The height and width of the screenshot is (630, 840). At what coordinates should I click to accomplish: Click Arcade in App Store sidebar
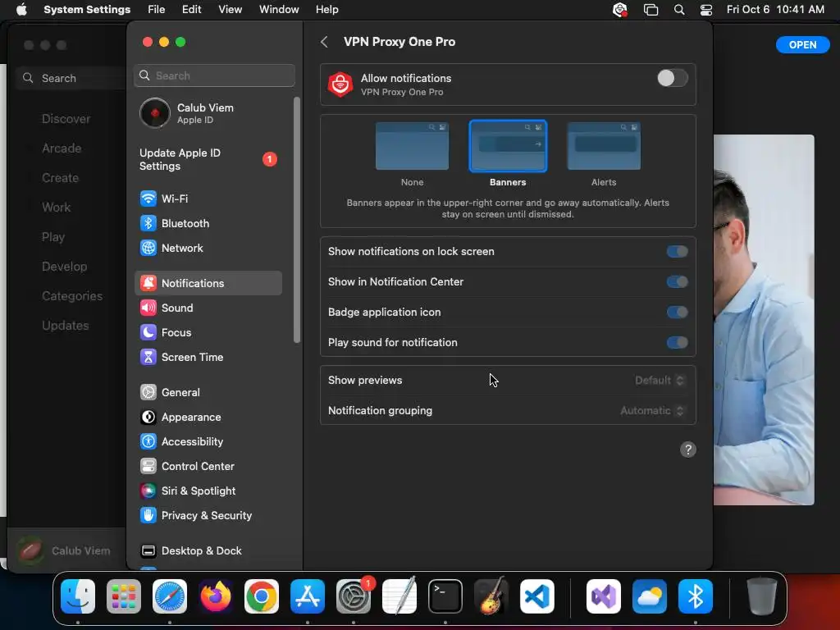62,148
